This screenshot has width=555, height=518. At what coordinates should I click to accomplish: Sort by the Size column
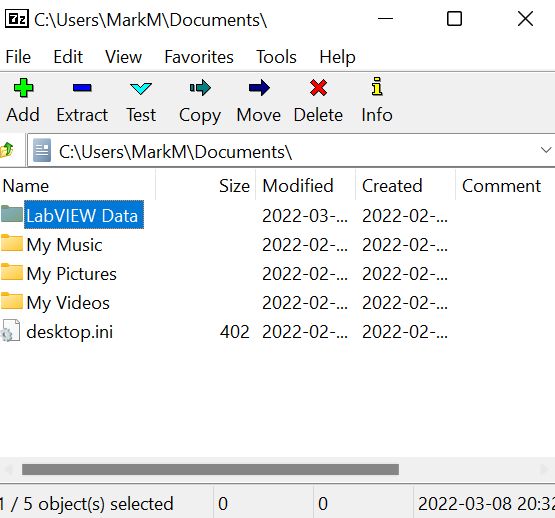coord(206,186)
